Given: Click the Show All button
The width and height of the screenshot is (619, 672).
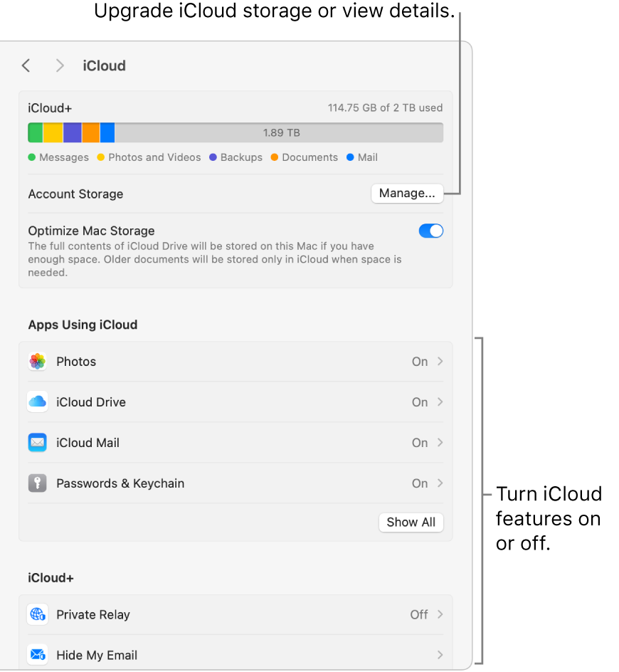Looking at the screenshot, I should click(x=411, y=522).
